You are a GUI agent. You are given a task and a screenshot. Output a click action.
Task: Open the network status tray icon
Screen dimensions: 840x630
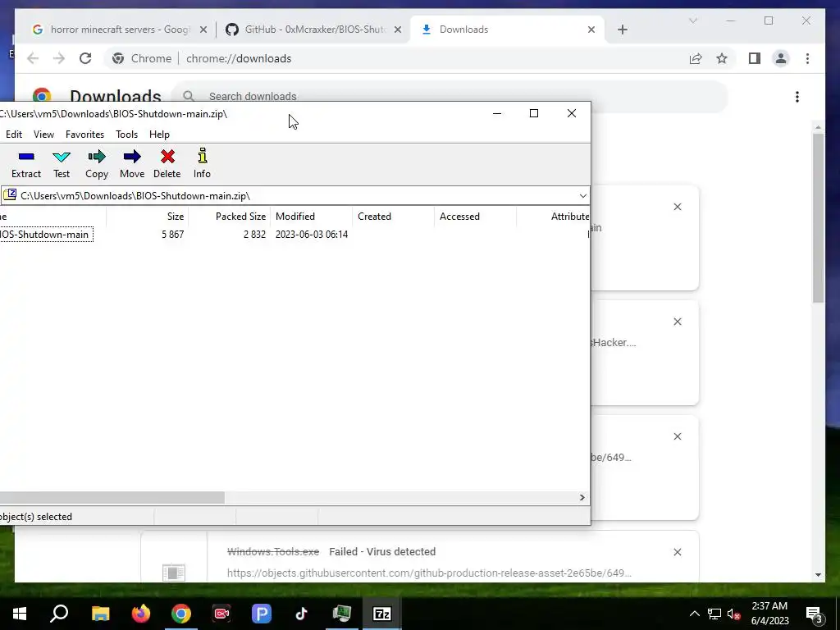click(714, 614)
